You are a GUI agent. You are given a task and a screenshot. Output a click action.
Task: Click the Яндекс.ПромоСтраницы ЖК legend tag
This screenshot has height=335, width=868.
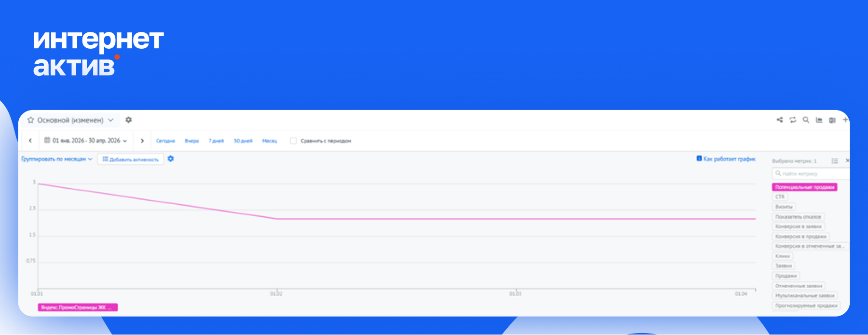click(x=78, y=307)
